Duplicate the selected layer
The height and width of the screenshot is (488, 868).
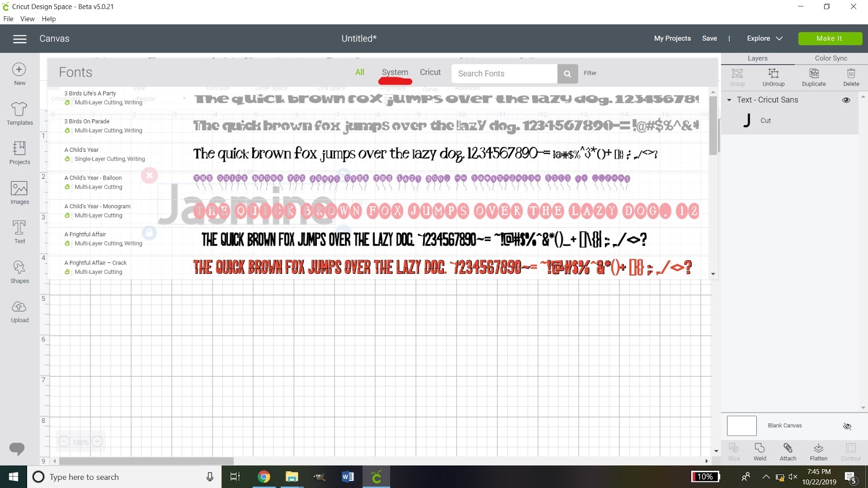coord(814,77)
